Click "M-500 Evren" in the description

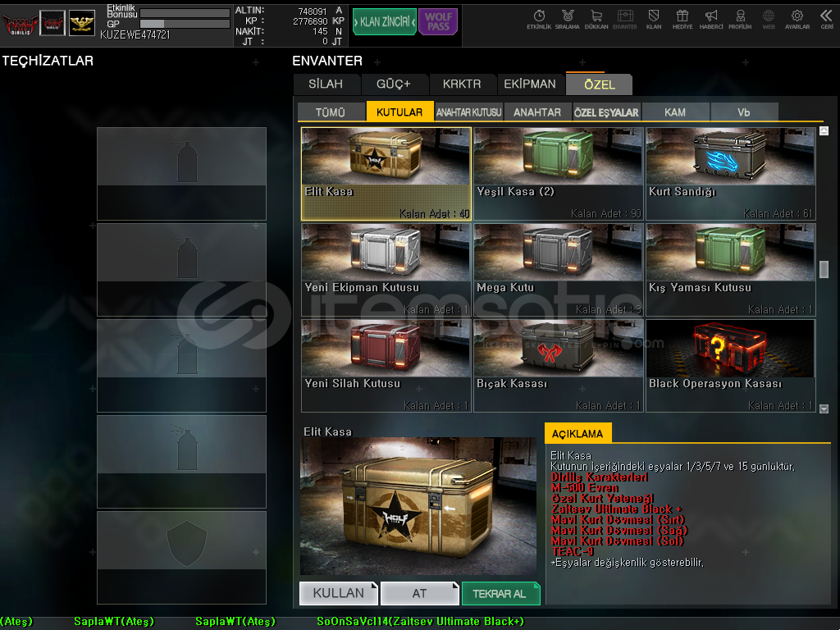pyautogui.click(x=584, y=487)
